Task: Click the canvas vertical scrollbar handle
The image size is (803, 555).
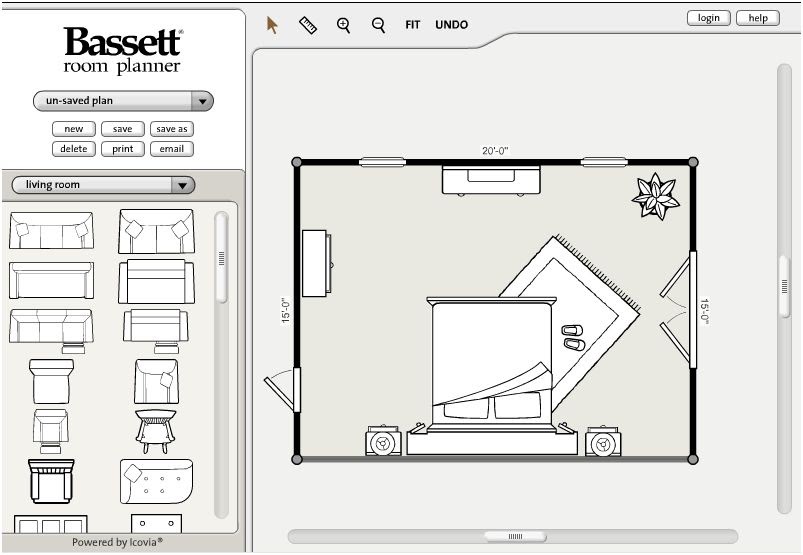Action: [x=784, y=286]
